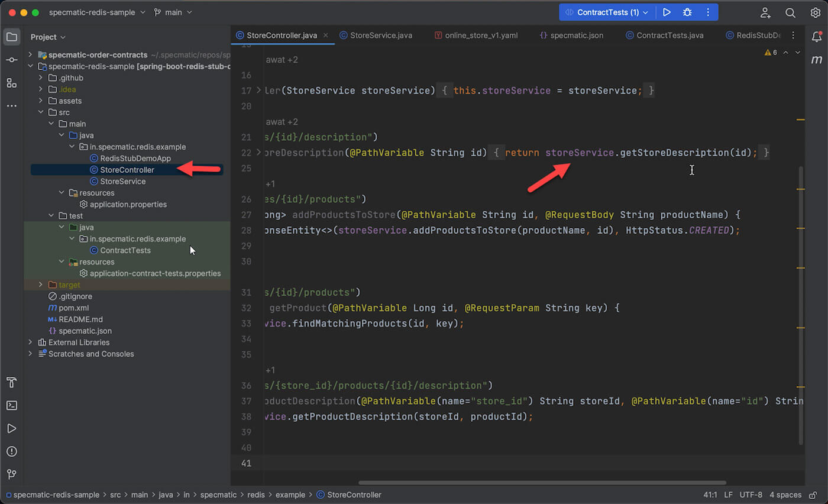Show the Notifications bell panel
The image size is (828, 504).
[x=817, y=36]
